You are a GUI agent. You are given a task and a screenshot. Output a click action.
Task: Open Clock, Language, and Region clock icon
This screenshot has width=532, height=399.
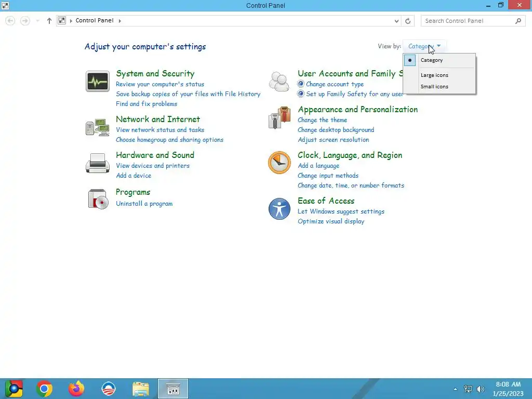(x=279, y=163)
